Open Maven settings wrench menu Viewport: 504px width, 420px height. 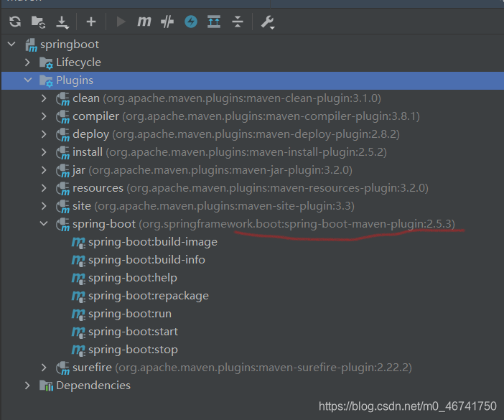coord(267,22)
